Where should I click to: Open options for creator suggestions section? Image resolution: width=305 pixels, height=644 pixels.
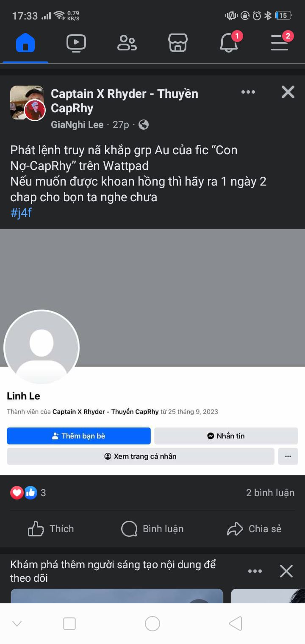coord(255,571)
